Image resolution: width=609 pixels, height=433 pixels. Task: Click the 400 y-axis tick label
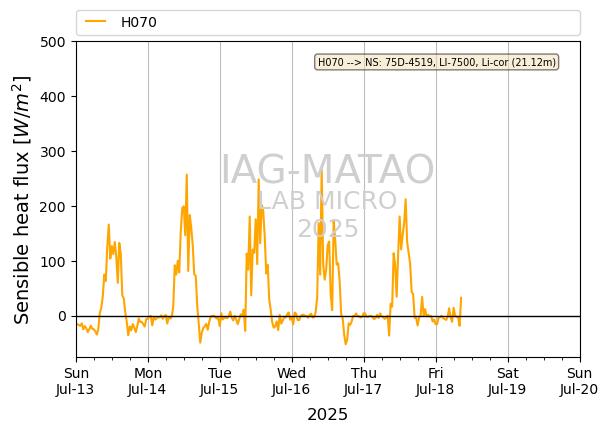point(53,97)
